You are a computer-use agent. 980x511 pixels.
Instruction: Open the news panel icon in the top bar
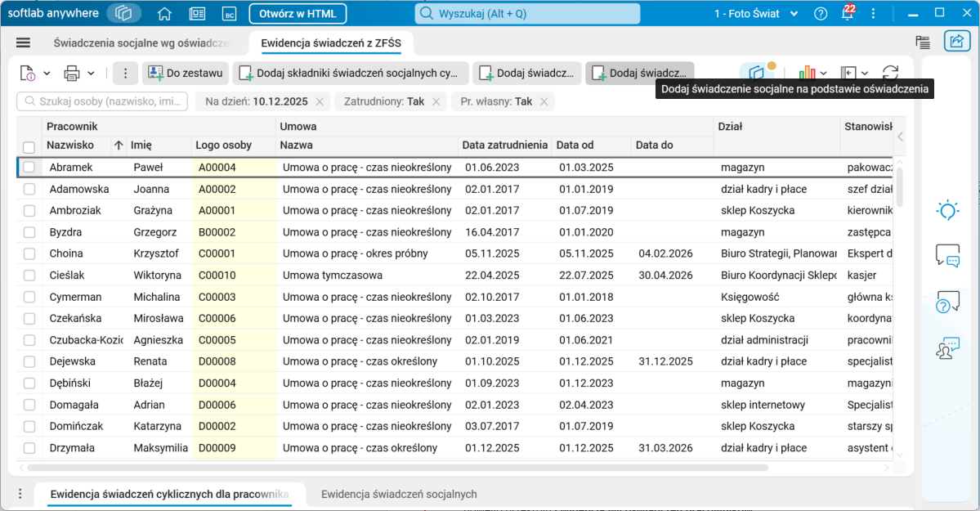(x=197, y=14)
